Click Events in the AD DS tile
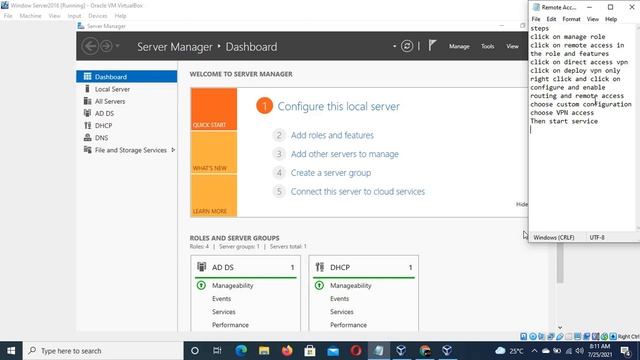The image size is (640, 360). [221, 299]
